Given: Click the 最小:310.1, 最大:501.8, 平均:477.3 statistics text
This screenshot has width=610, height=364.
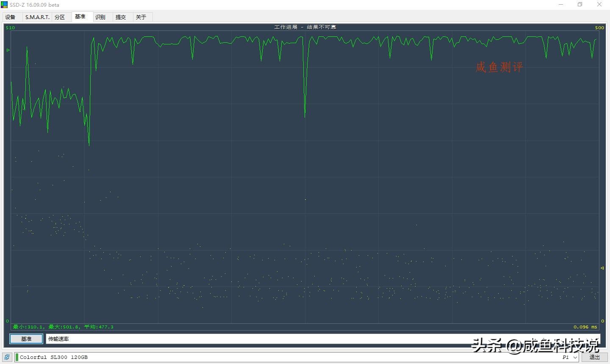Looking at the screenshot, I should click(63, 327).
